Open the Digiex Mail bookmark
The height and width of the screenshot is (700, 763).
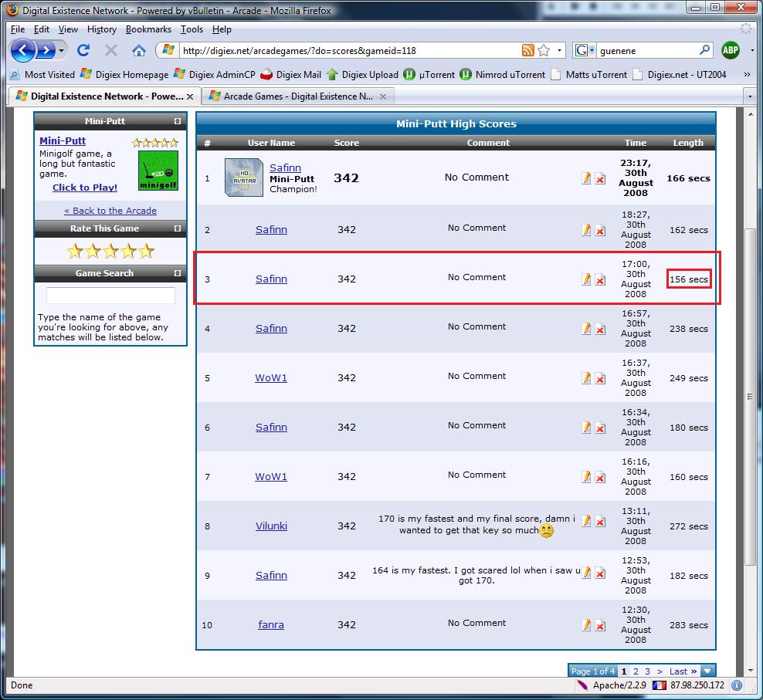point(290,74)
